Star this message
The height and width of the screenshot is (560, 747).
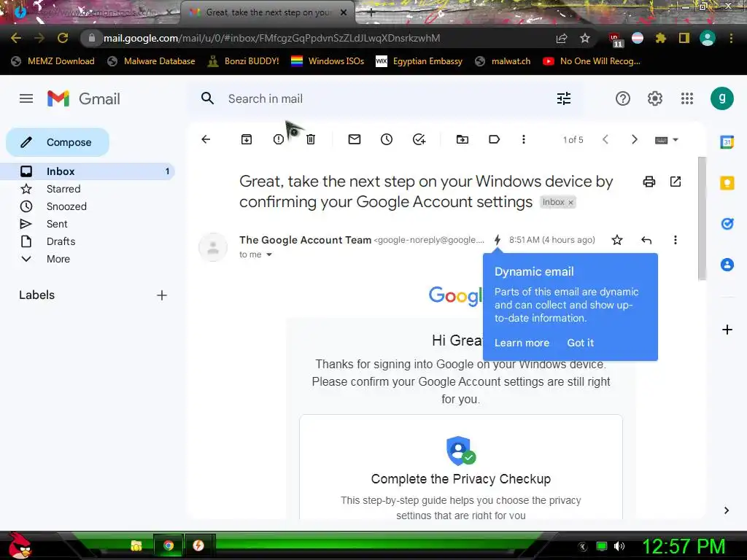click(x=617, y=239)
